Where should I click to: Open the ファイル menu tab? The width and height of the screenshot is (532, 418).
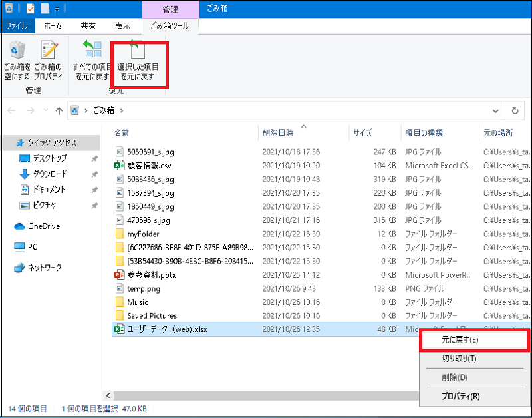(17, 26)
